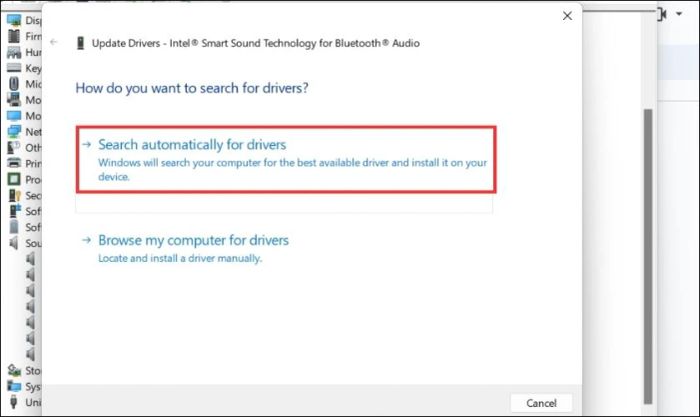This screenshot has height=417, width=700.
Task: Click the Mice category mouse icon
Action: (x=14, y=84)
